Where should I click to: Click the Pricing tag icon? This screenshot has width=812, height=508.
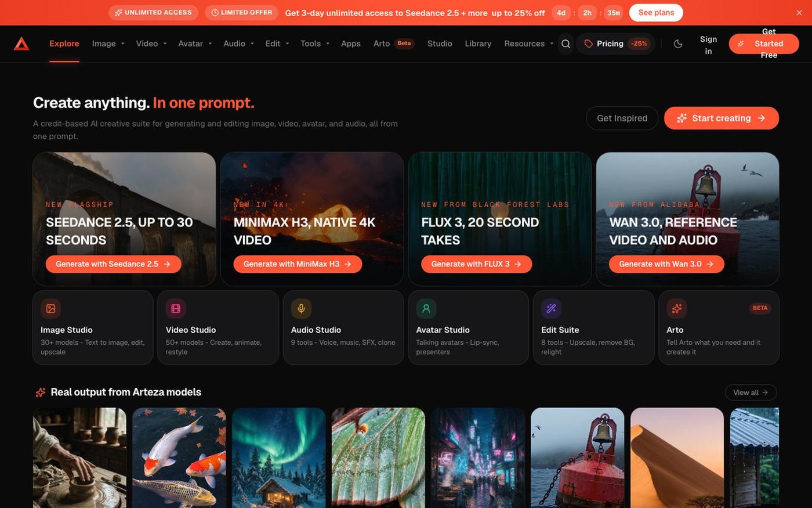pos(588,44)
